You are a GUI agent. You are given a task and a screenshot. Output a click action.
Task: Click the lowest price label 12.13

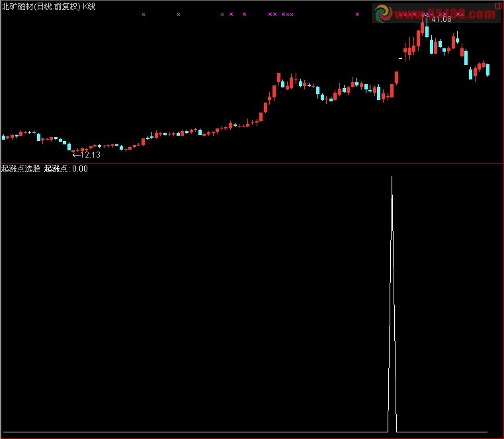point(91,155)
